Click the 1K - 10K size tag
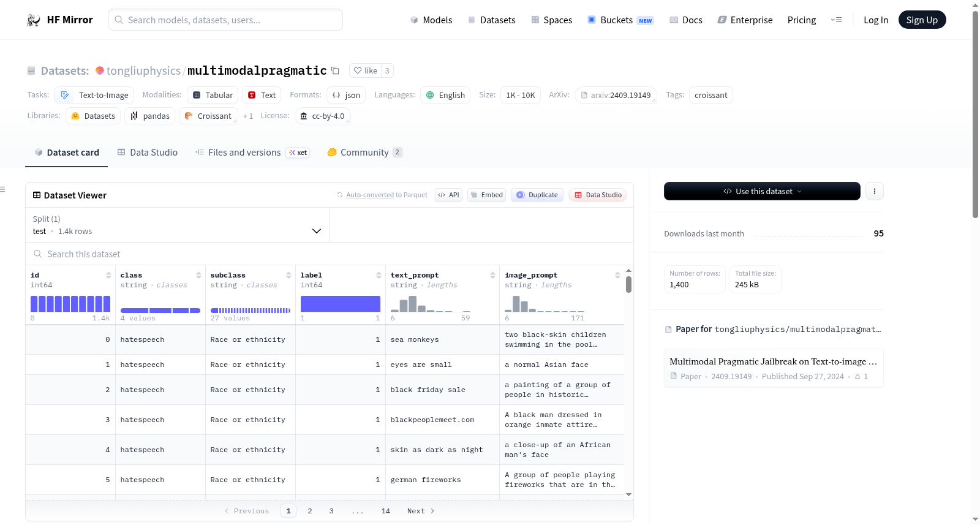 pyautogui.click(x=521, y=95)
